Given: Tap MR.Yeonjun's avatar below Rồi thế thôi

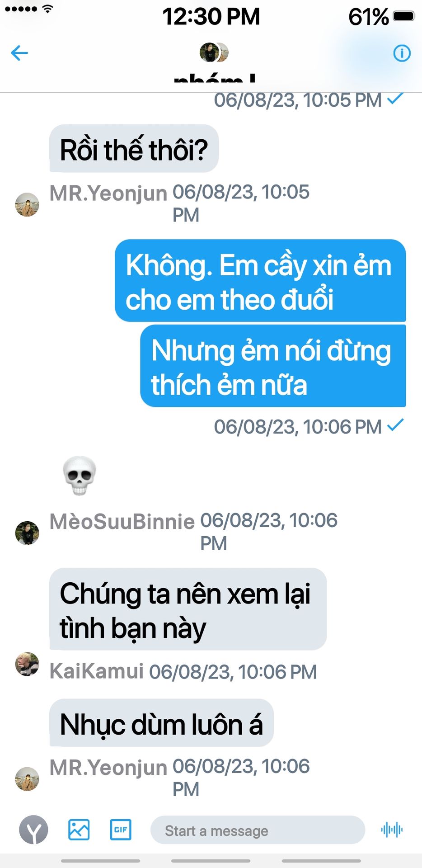Looking at the screenshot, I should pyautogui.click(x=27, y=205).
